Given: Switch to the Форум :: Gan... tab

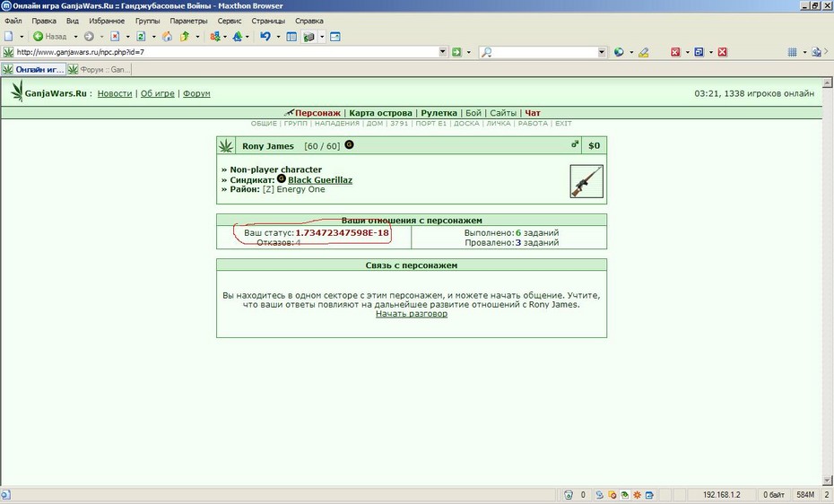Looking at the screenshot, I should (x=99, y=69).
